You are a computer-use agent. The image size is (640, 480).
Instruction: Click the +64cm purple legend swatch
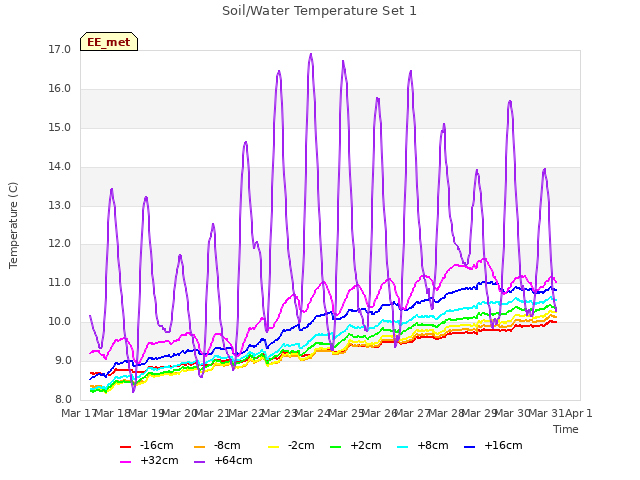coord(199,462)
